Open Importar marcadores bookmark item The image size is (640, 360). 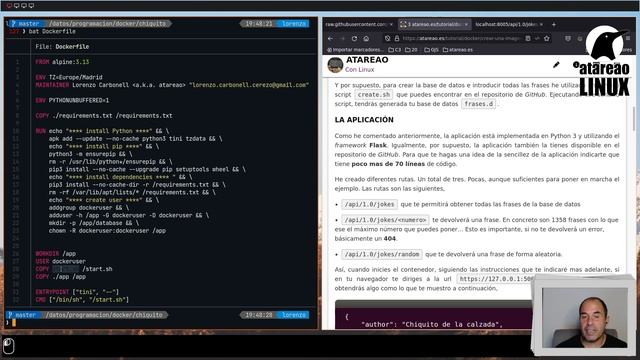[x=355, y=50]
